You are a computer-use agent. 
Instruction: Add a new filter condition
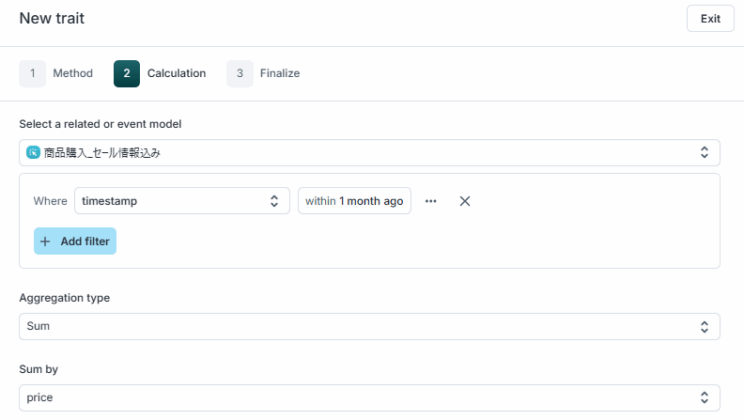coord(75,241)
